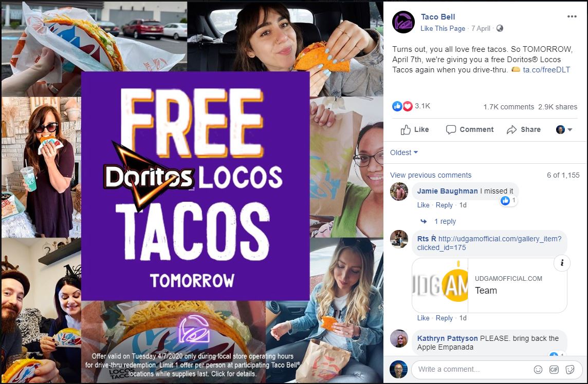The height and width of the screenshot is (384, 588).
Task: Open the Oldest comment sorting dropdown
Action: click(404, 152)
